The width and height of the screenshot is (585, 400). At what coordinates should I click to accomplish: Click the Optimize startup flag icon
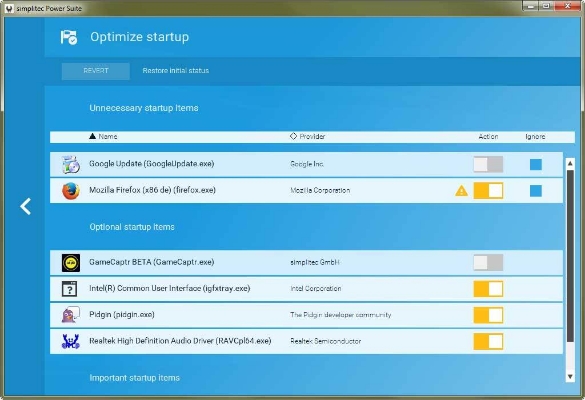click(69, 37)
